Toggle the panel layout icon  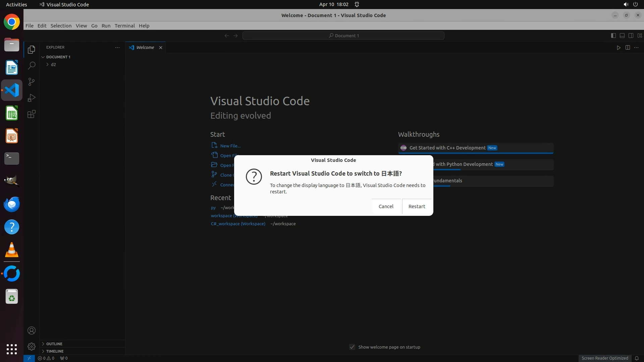pos(622,36)
